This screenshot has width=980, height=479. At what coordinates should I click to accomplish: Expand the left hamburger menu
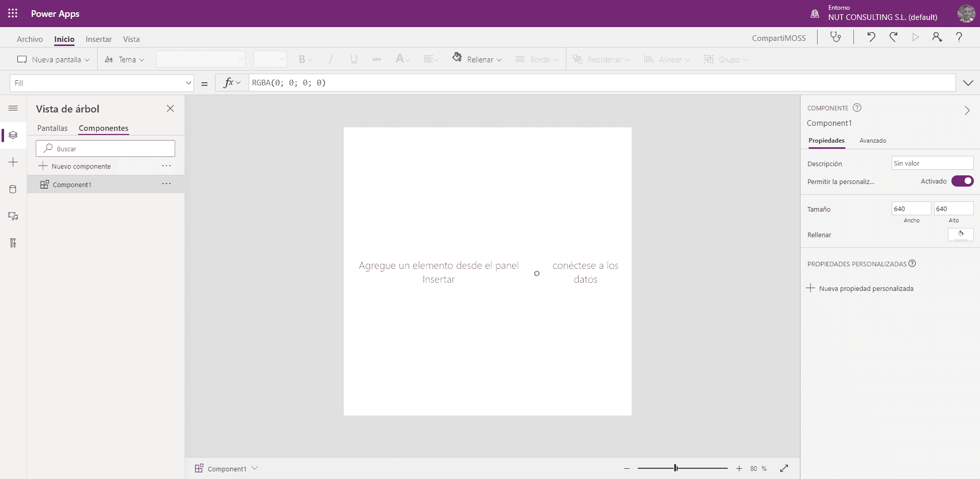click(13, 108)
